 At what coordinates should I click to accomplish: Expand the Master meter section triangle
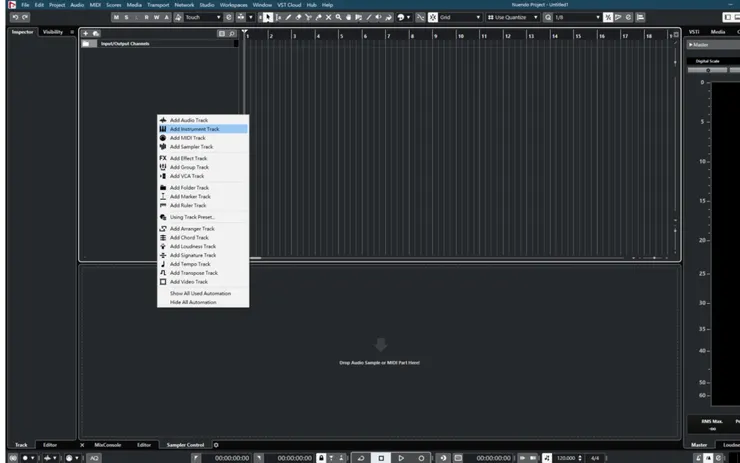(690, 45)
